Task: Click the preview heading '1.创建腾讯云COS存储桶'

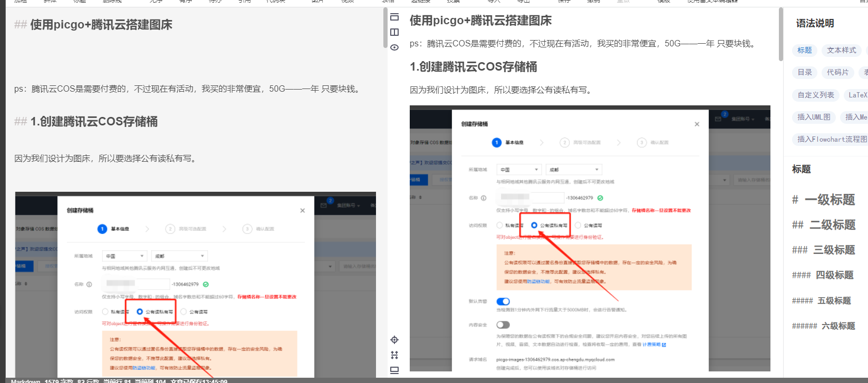Action: coord(474,67)
